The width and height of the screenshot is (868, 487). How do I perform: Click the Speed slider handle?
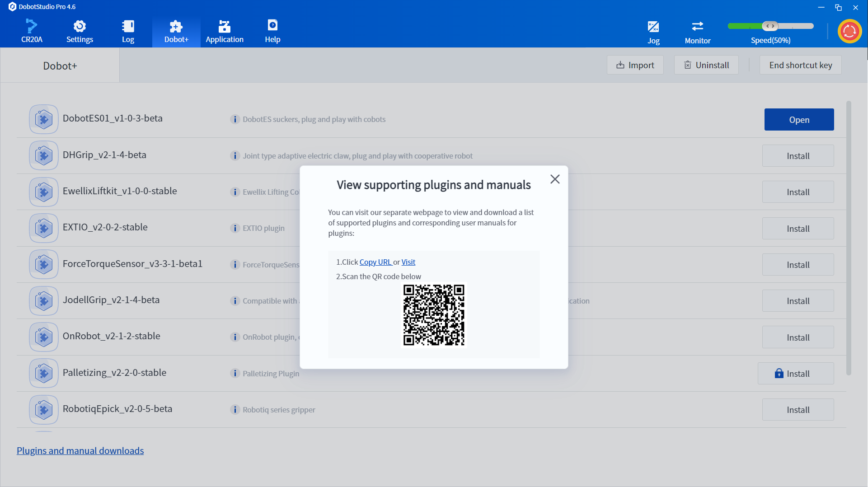[x=770, y=26]
